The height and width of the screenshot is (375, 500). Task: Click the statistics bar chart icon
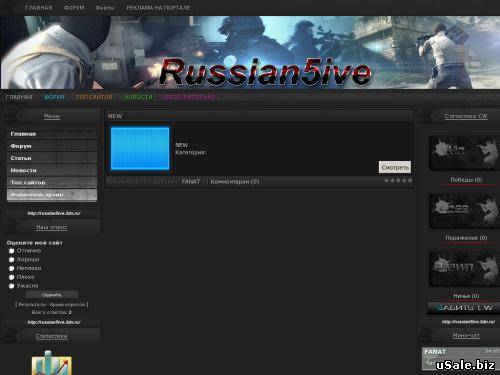(52, 363)
